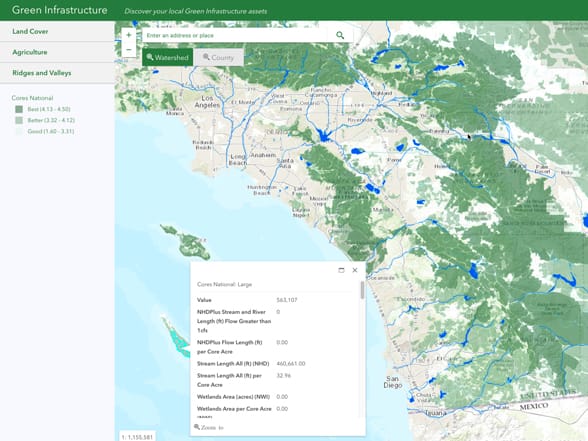Click the Cores National: Large popup title
Image resolution: width=588 pixels, height=441 pixels.
224,284
